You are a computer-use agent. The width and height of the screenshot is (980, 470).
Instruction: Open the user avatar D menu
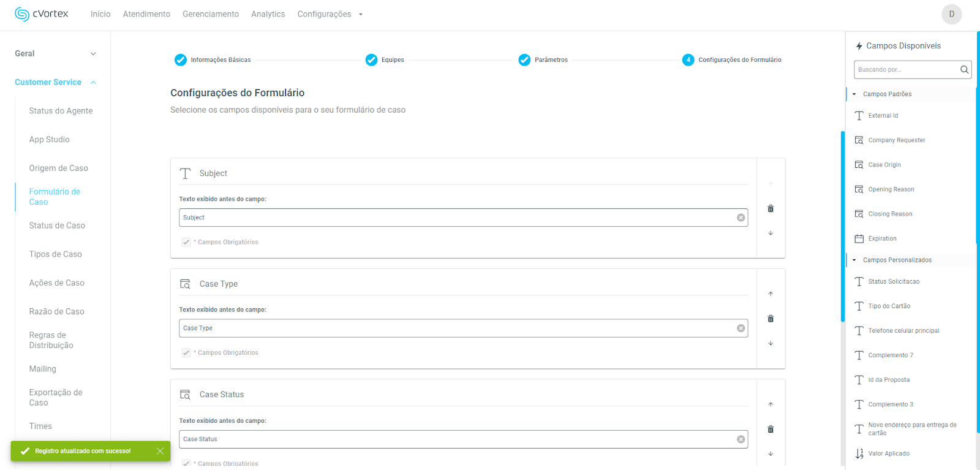pyautogui.click(x=951, y=14)
